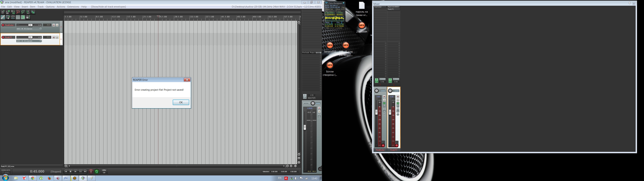
Task: Toggle the snap magnet icon
Action: [23, 17]
